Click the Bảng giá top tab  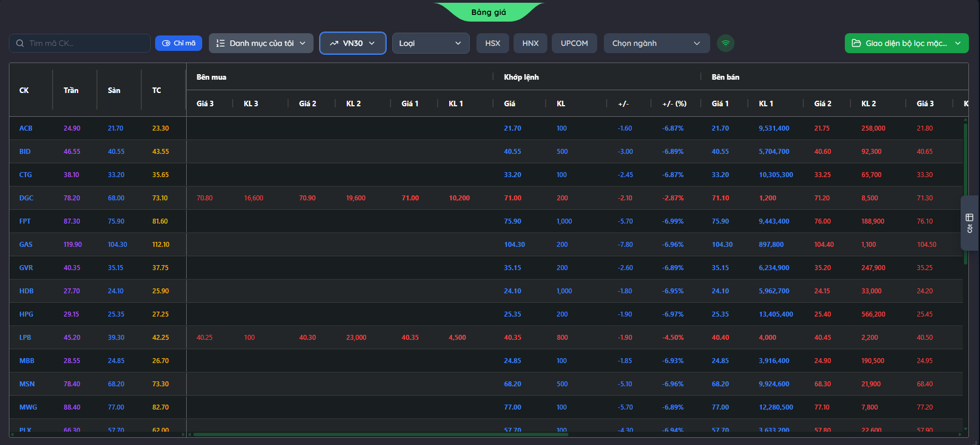[x=489, y=12]
